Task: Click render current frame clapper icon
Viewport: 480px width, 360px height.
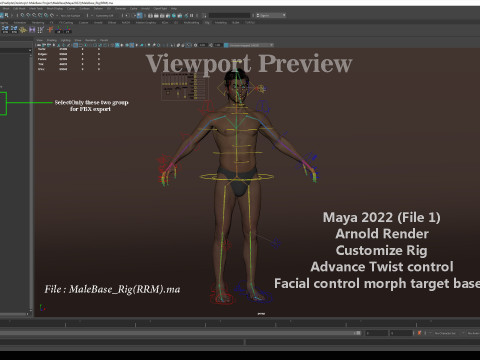Action: [x=156, y=15]
